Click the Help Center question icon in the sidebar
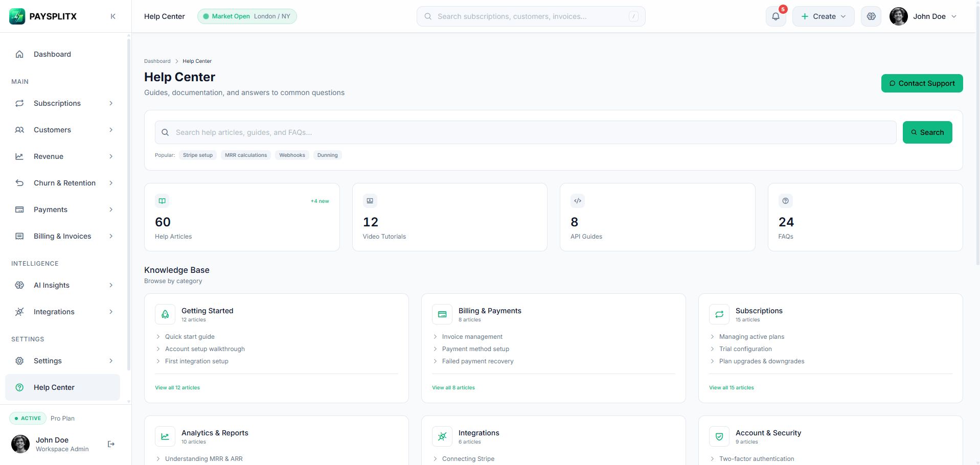The image size is (980, 465). [x=19, y=387]
